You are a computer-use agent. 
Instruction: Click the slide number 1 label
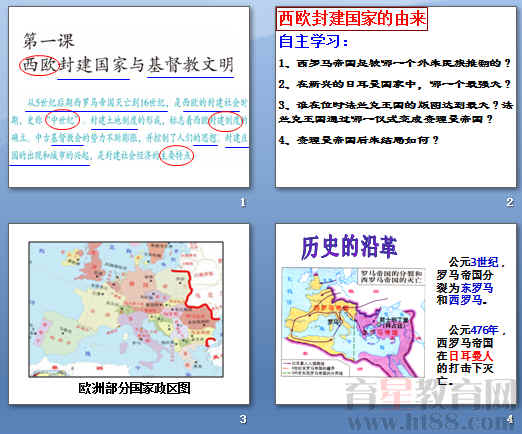point(243,202)
